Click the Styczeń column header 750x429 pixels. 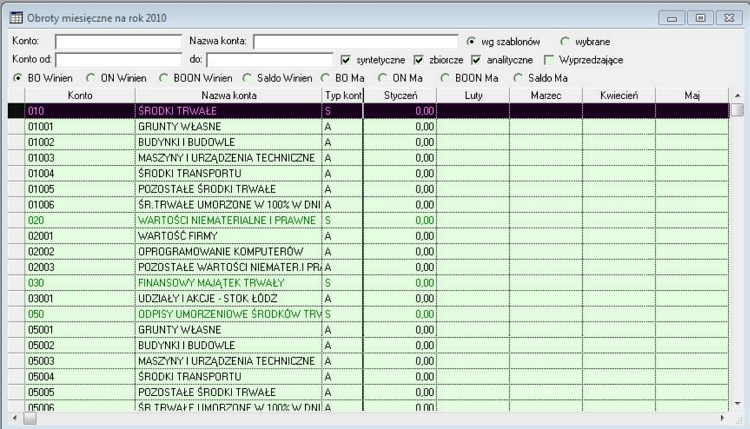(x=400, y=95)
